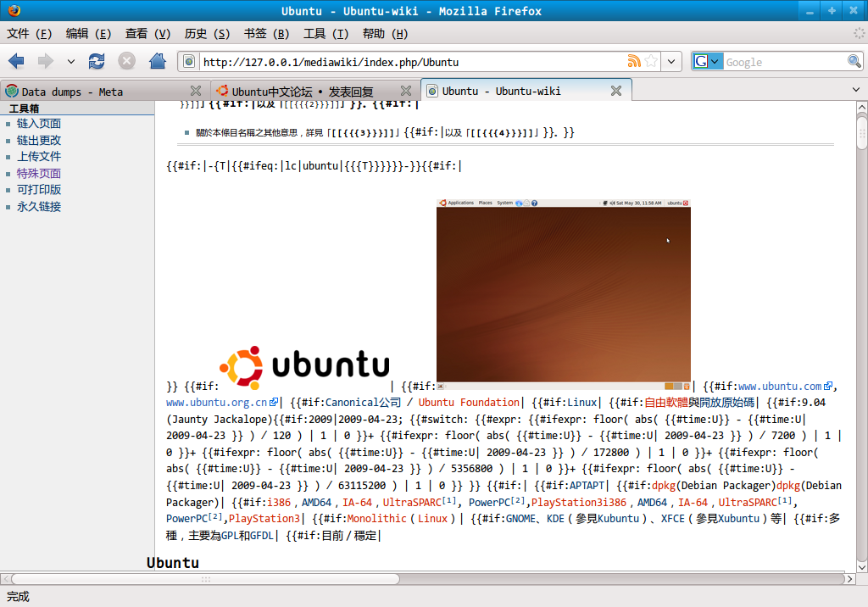This screenshot has height=607, width=868.
Task: Open the 工具 (T) menu
Action: pyautogui.click(x=326, y=34)
